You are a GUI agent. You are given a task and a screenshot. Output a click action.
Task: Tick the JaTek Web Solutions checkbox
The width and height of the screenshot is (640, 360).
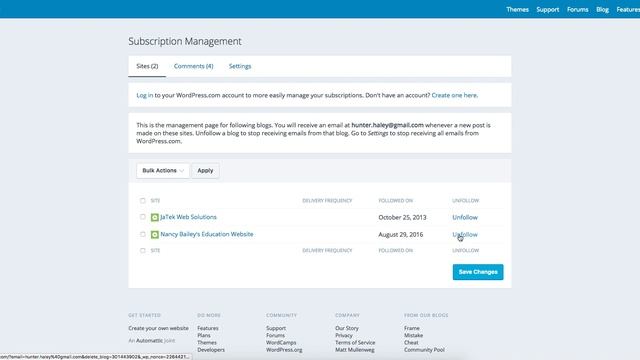click(142, 217)
